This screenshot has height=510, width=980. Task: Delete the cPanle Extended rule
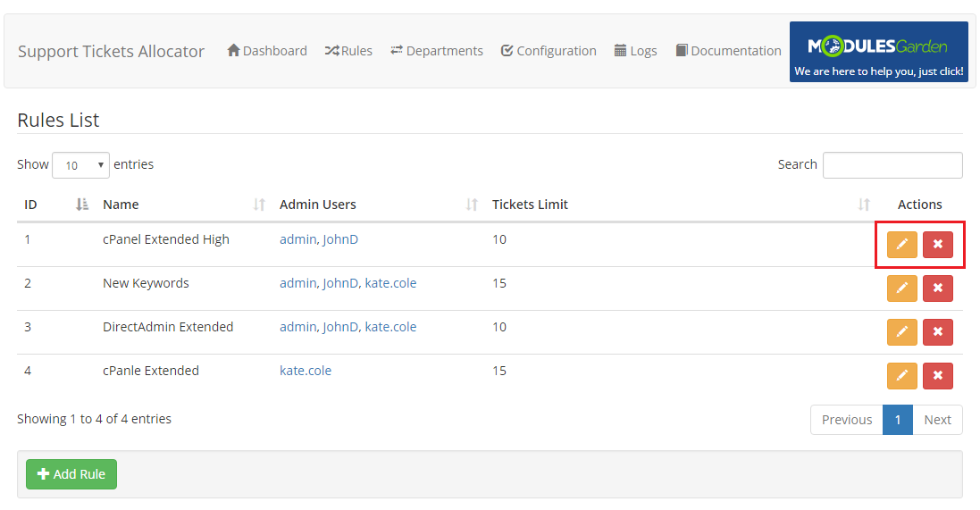937,375
